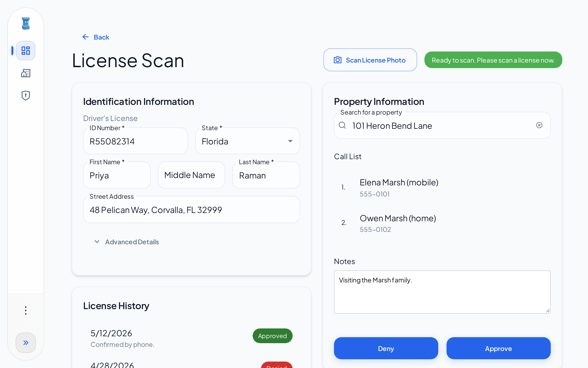Click the Advanced Details label
The width and height of the screenshot is (588, 368).
[132, 242]
